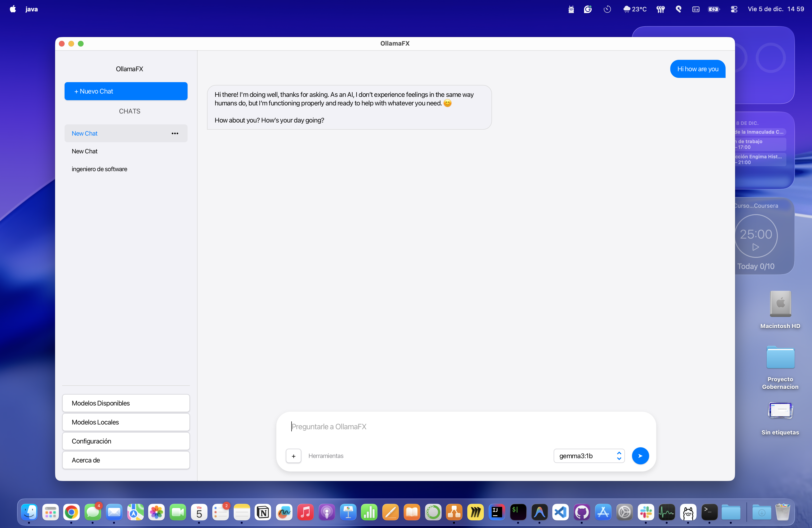This screenshot has width=812, height=528.
Task: Open Calendar from the Dock
Action: tap(199, 512)
